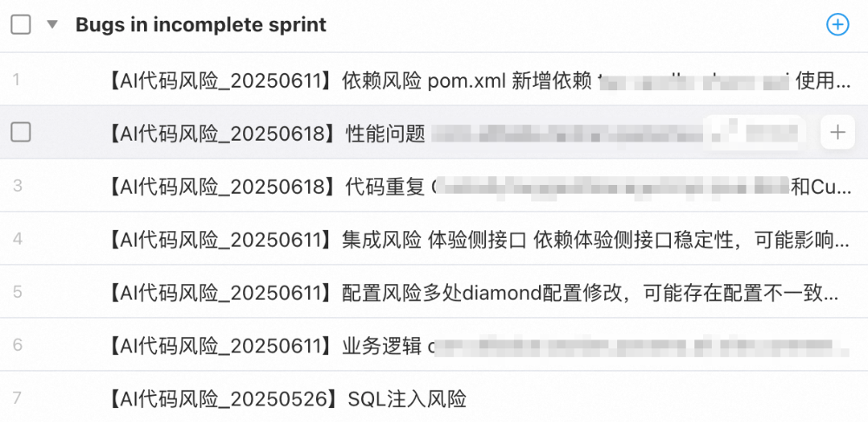Viewport: 868px width, 422px height.
Task: Select row number 3 cell
Action: (x=17, y=186)
